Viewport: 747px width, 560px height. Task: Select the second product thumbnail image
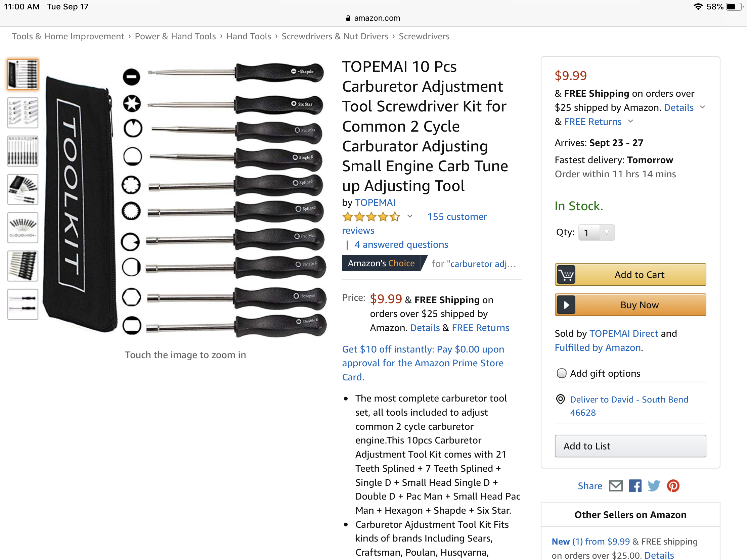[23, 113]
